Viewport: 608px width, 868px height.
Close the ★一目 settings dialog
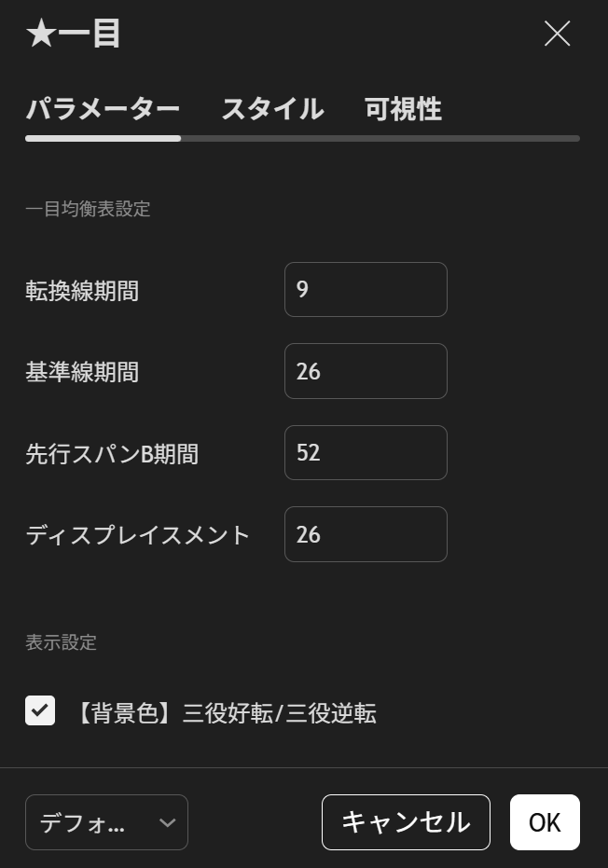(557, 34)
